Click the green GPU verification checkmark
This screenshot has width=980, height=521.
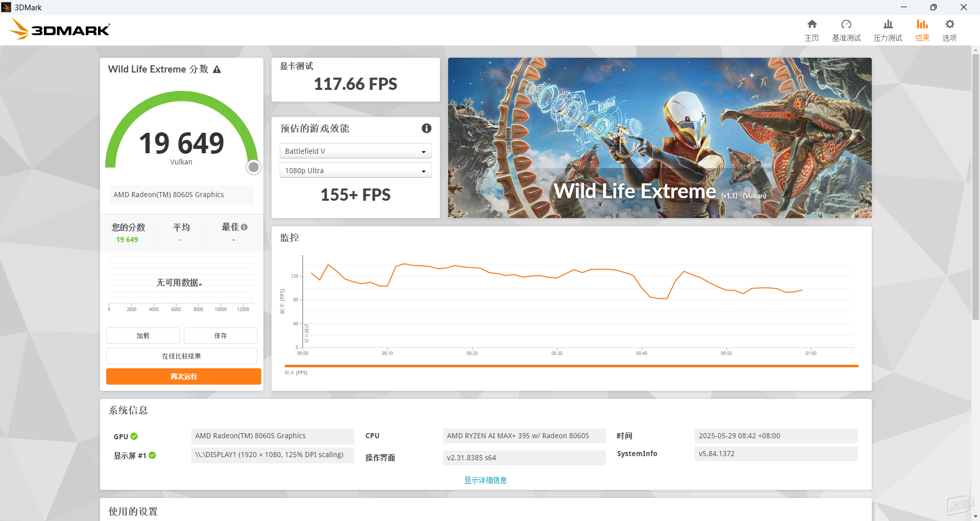(134, 436)
